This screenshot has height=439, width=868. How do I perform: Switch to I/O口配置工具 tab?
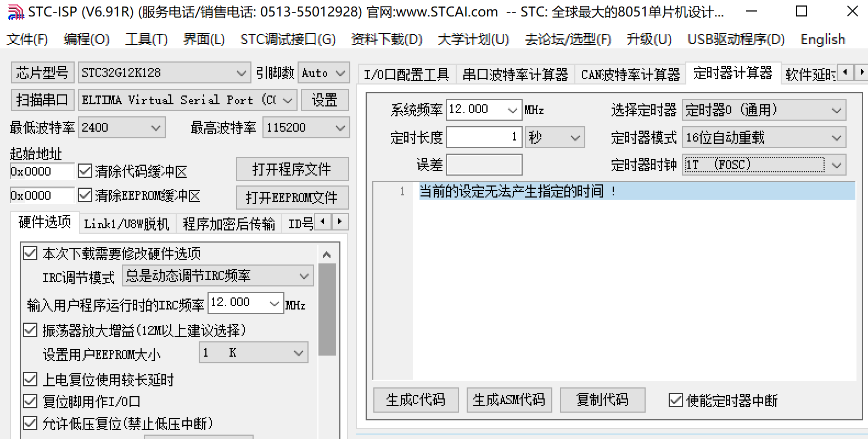pyautogui.click(x=406, y=74)
